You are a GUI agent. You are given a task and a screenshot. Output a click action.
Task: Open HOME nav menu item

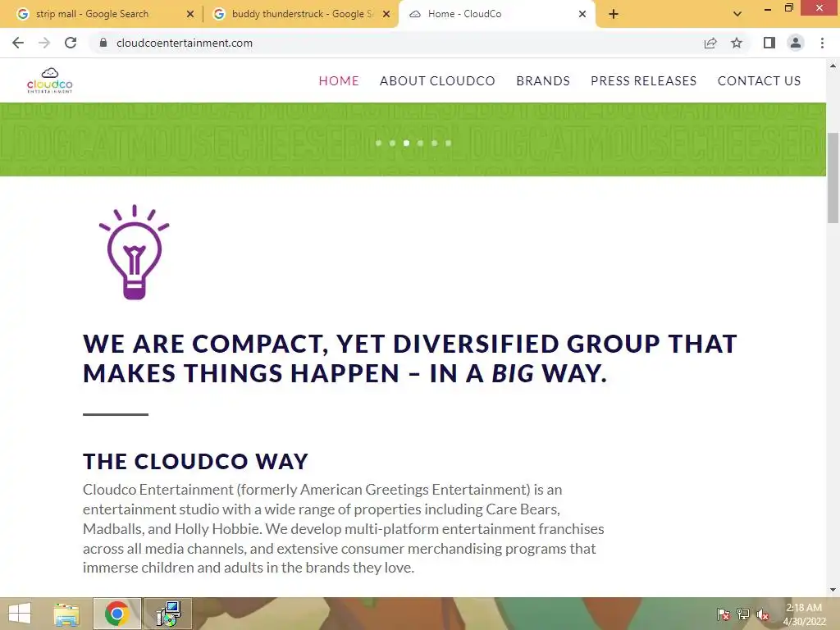tap(339, 81)
